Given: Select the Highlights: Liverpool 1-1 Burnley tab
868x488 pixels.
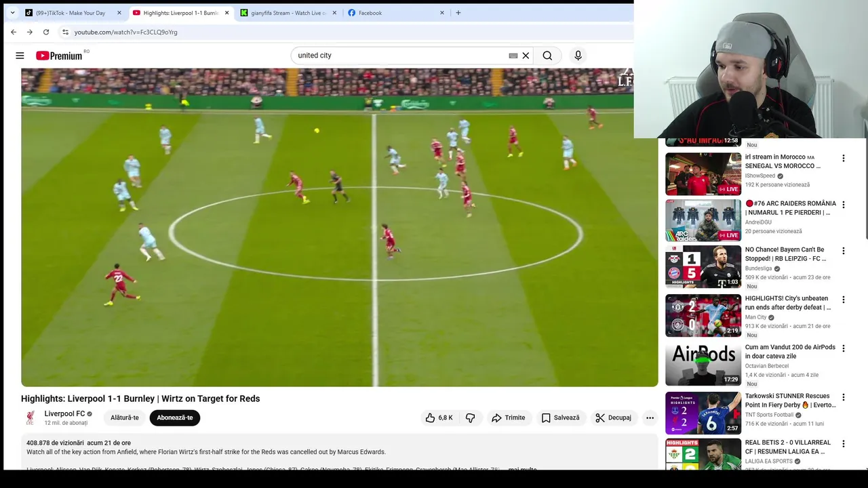Looking at the screenshot, I should coord(180,13).
